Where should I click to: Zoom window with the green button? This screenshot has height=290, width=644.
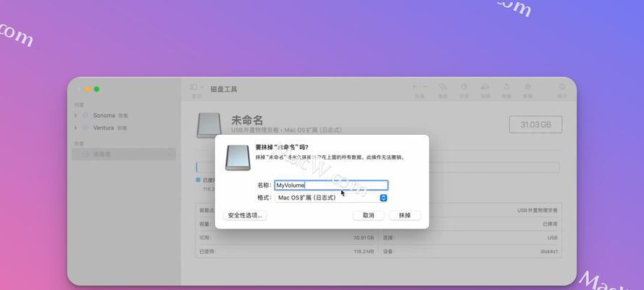tap(96, 89)
